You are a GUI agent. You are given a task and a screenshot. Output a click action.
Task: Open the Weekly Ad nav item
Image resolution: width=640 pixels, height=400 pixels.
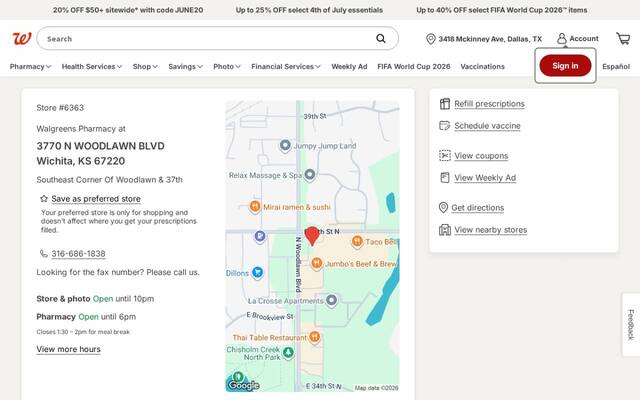349,67
